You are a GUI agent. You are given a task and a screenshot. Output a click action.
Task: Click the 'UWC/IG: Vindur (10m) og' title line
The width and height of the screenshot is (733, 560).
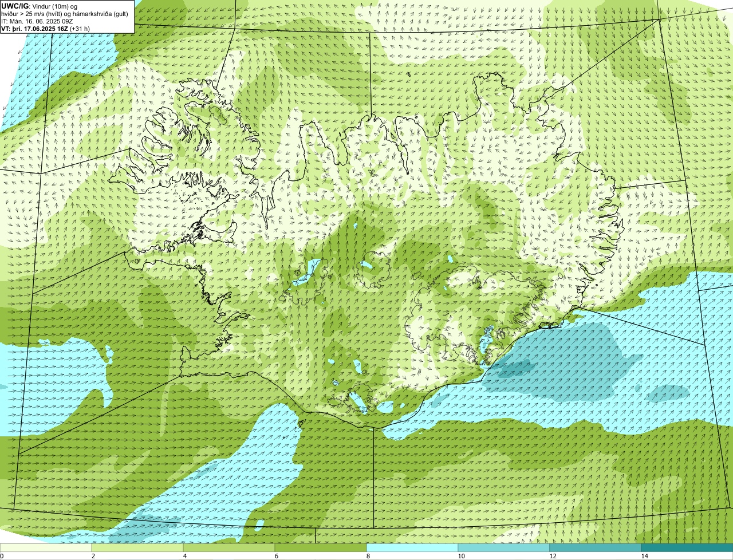tap(39, 6)
